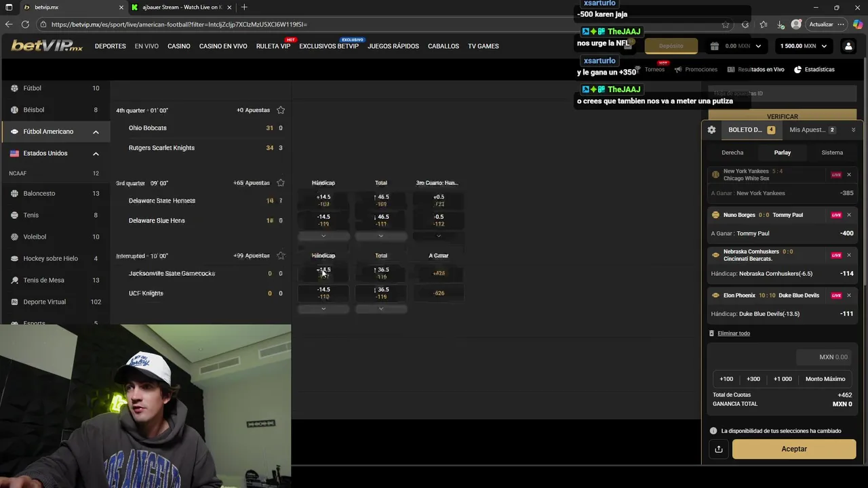Click the user account profile icon

coord(848,46)
